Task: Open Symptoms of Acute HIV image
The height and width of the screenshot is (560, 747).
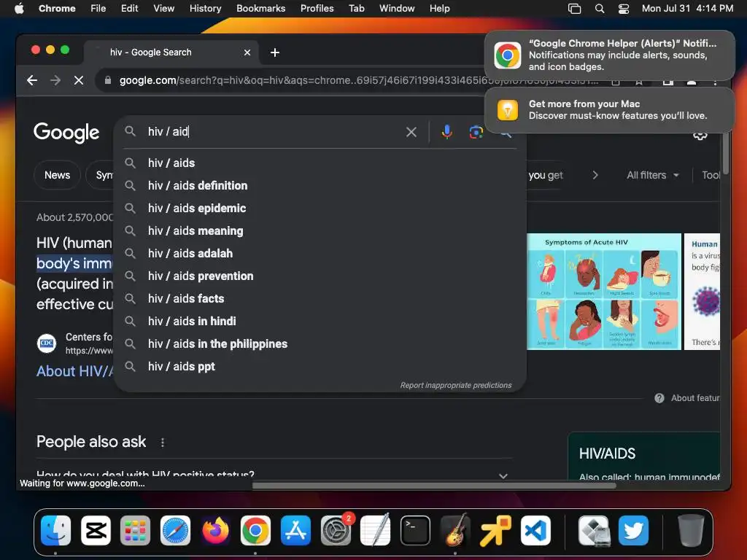Action: point(603,292)
